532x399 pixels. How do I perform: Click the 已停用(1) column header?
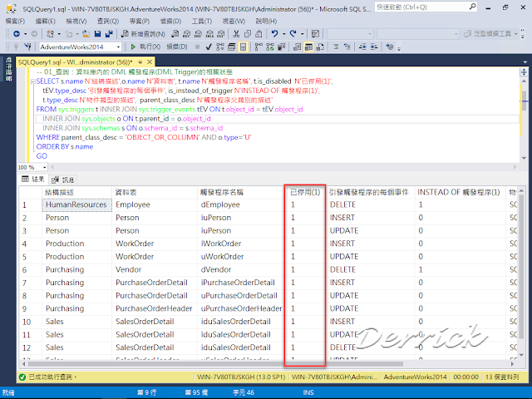click(305, 192)
